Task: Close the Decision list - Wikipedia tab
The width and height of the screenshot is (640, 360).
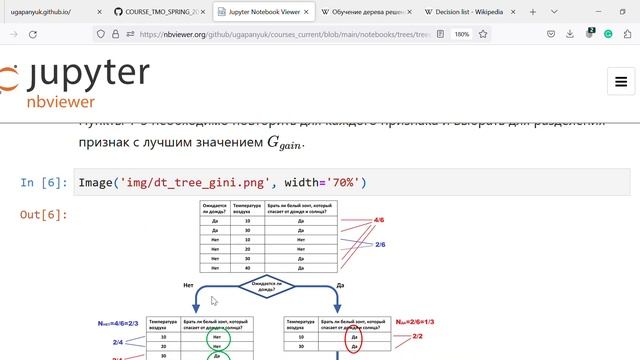Action: click(x=513, y=12)
